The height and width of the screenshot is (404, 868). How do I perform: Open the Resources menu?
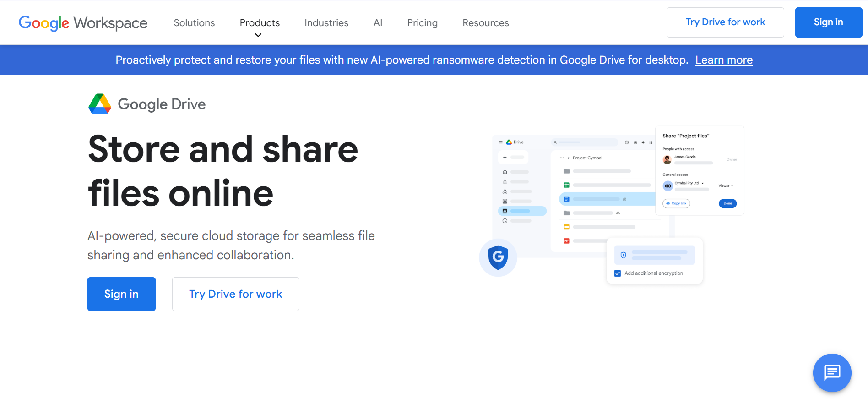[486, 23]
